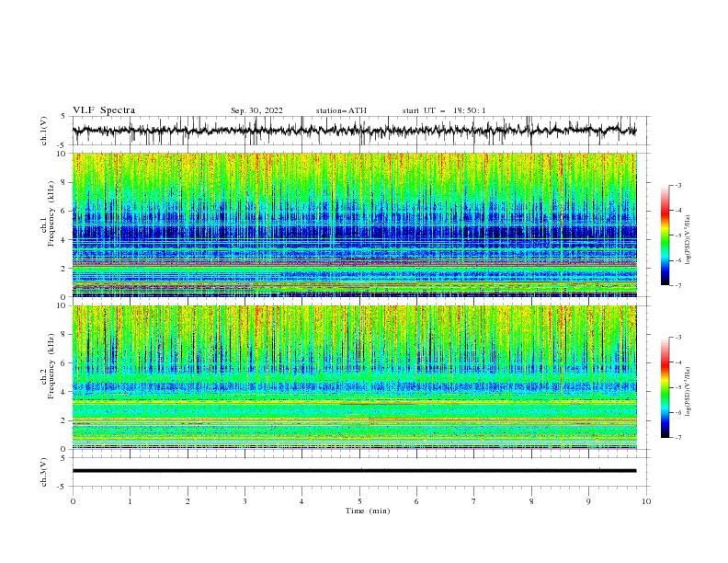This screenshot has width=728, height=563.
Task: Click the "ch.3(V)" axis label
Action: [43, 472]
